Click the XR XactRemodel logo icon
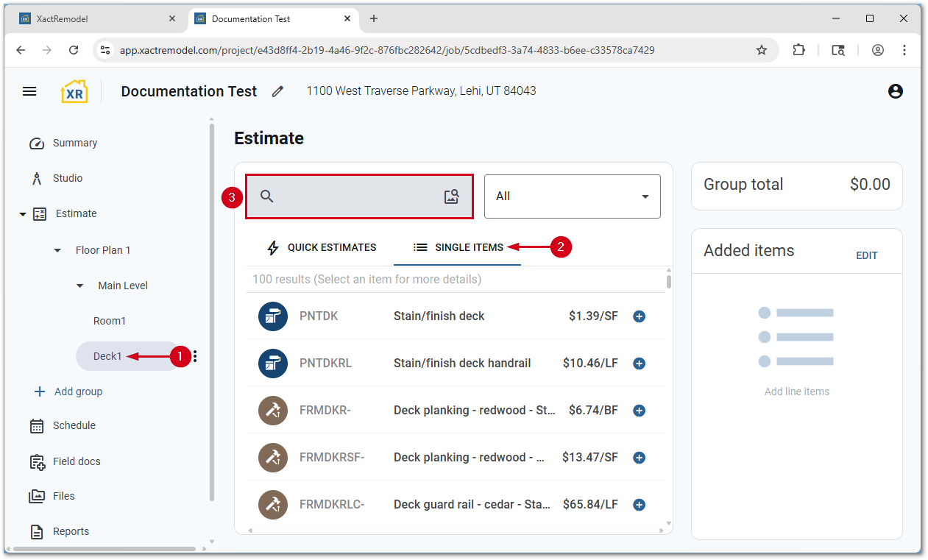The image size is (928, 560). pos(74,91)
